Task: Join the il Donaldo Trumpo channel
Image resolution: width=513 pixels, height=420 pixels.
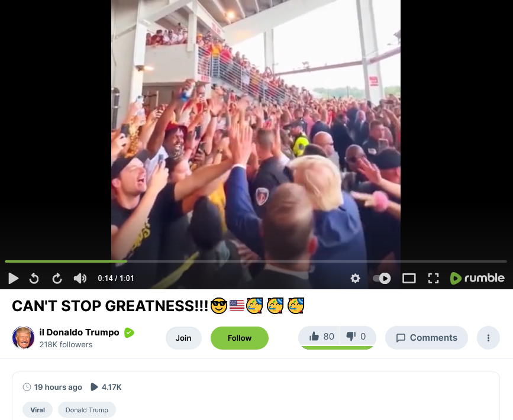Action: pos(183,338)
